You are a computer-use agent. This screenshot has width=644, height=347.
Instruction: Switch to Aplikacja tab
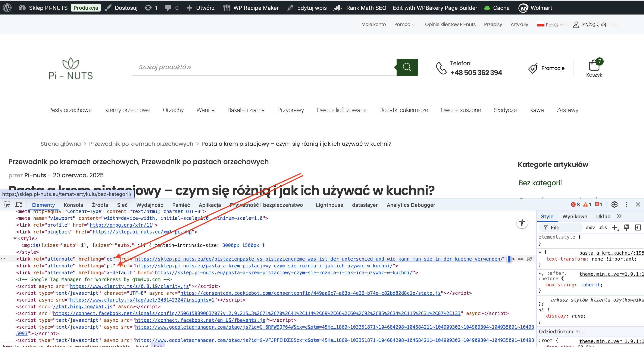pyautogui.click(x=210, y=205)
